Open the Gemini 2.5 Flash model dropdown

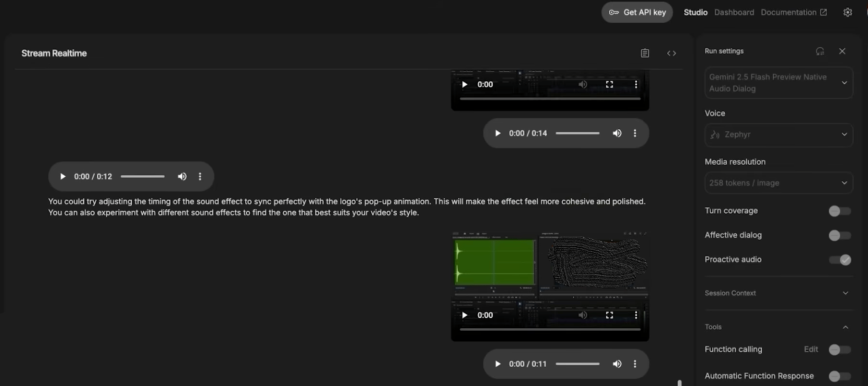[779, 83]
